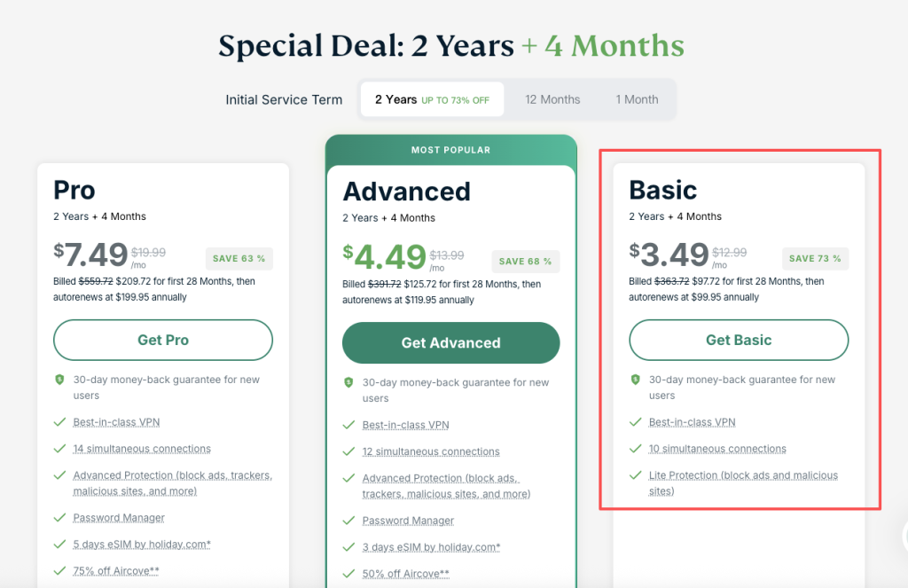The image size is (908, 588).
Task: Click the Get Advanced button
Action: (450, 343)
